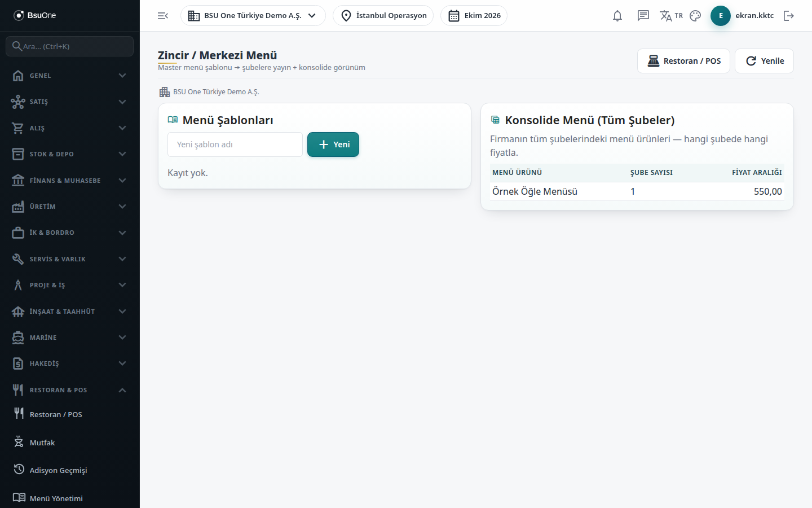This screenshot has height=508, width=812.
Task: Open the user avatar E
Action: click(721, 16)
